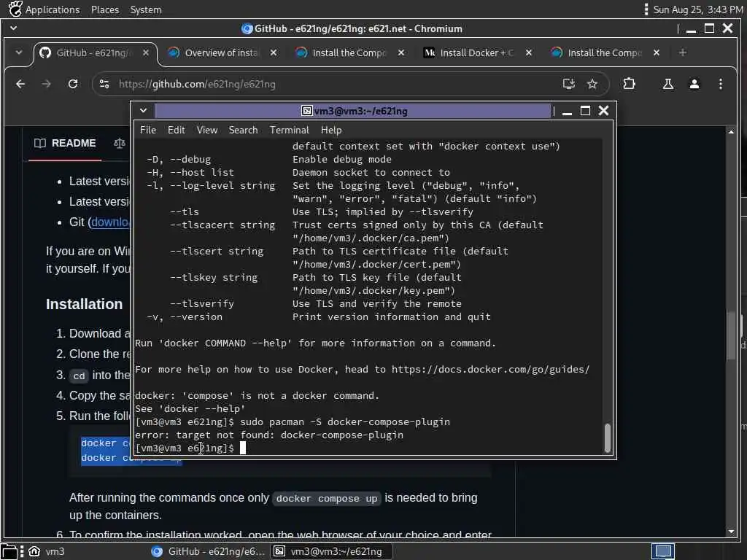Viewport: 747px width, 560px height.
Task: Click the browser back arrow
Action: click(x=20, y=85)
